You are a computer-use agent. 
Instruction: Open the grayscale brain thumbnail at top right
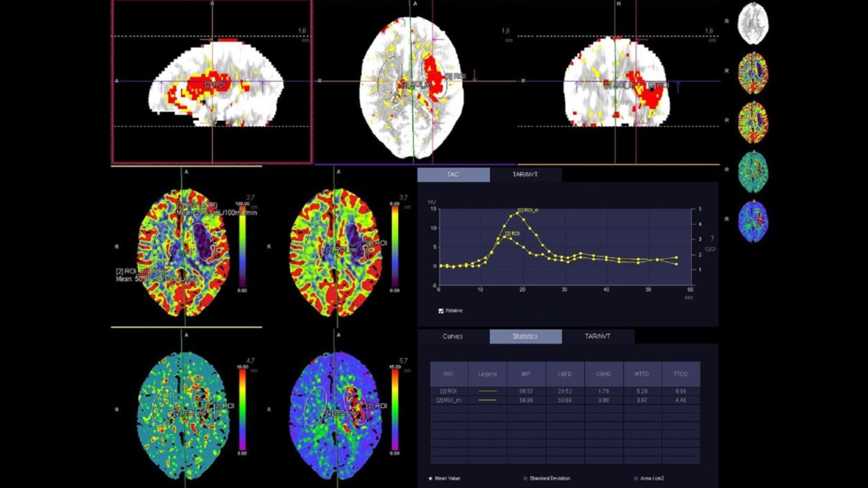753,23
